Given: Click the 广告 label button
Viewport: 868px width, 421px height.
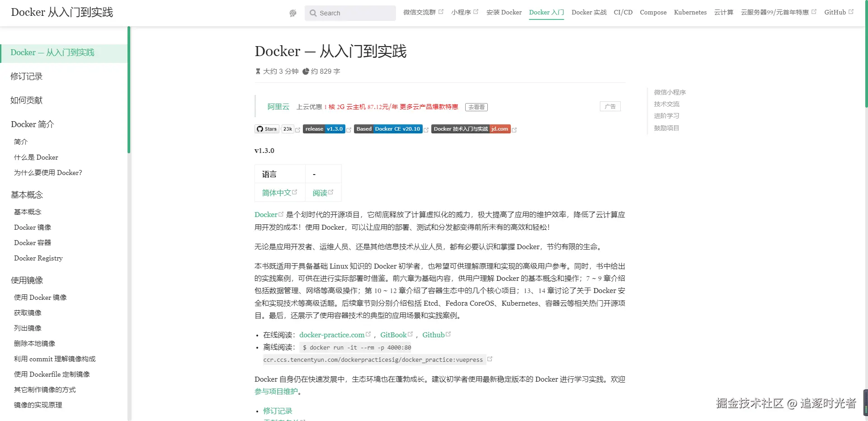Looking at the screenshot, I should [x=610, y=106].
